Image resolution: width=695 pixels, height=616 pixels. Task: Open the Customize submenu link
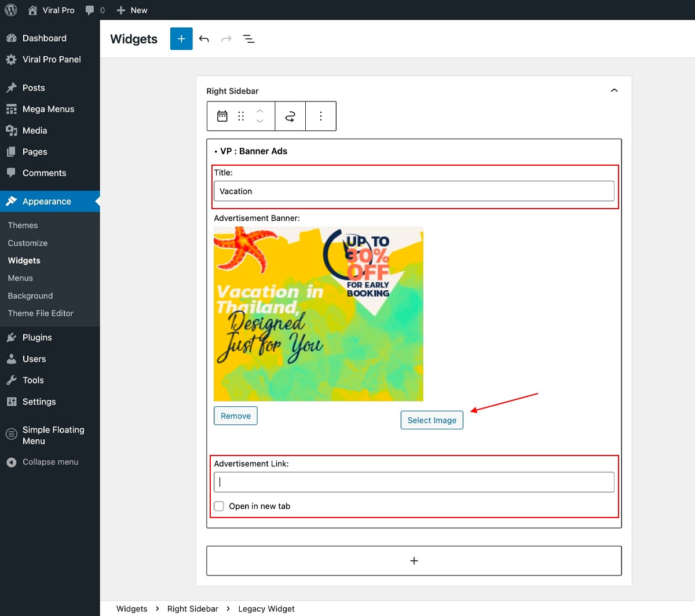pos(28,243)
